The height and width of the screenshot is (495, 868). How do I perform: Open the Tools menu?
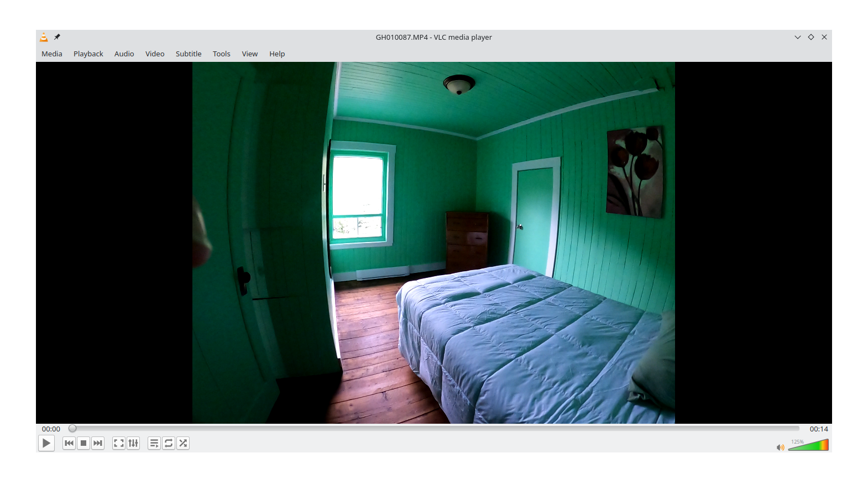pos(222,54)
